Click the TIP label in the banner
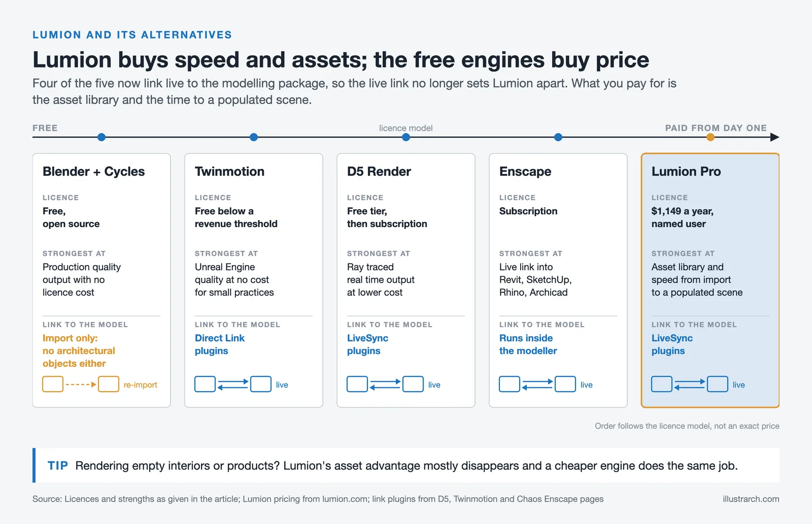This screenshot has height=524, width=812. click(58, 466)
